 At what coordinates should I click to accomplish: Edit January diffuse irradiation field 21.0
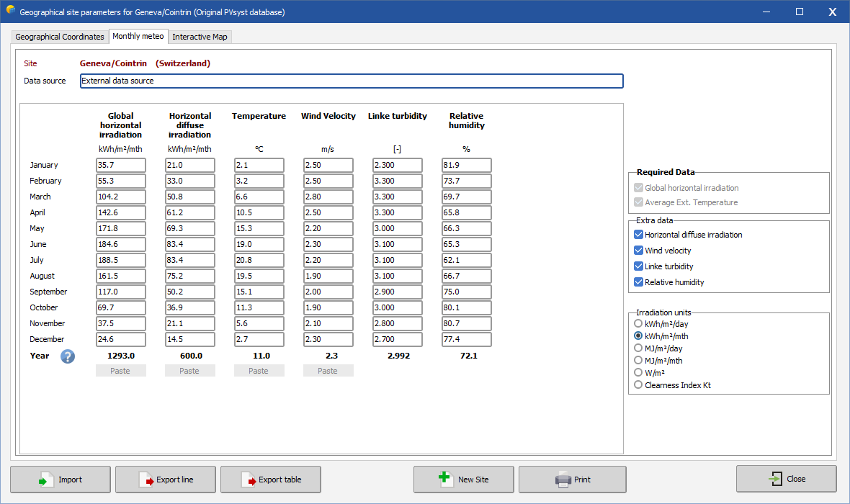pyautogui.click(x=189, y=165)
